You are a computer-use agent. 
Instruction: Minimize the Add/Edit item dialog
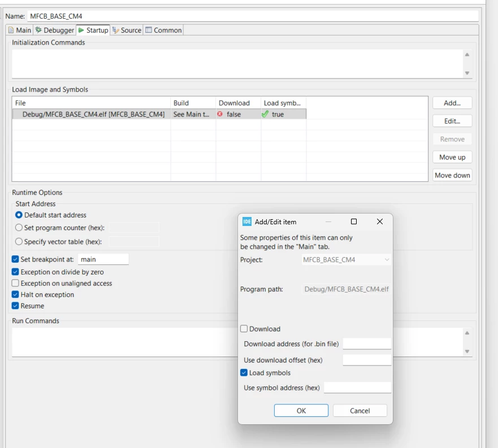328,221
